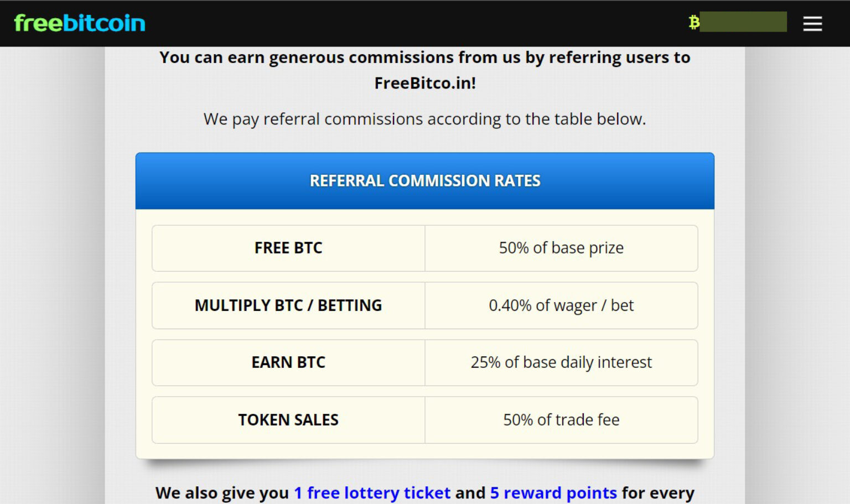Image resolution: width=850 pixels, height=504 pixels.
Task: Open the 5 reward points link
Action: click(x=553, y=492)
